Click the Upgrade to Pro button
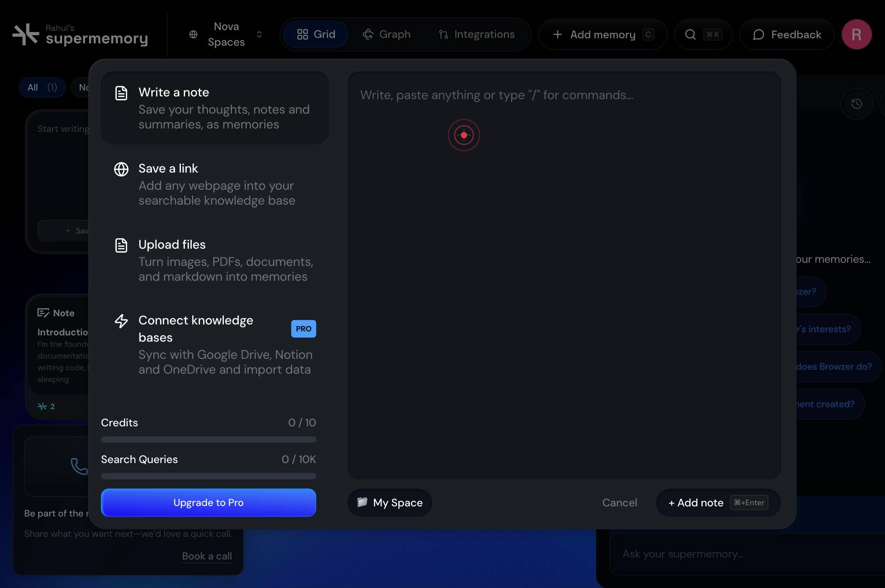This screenshot has width=885, height=588. [x=209, y=502]
